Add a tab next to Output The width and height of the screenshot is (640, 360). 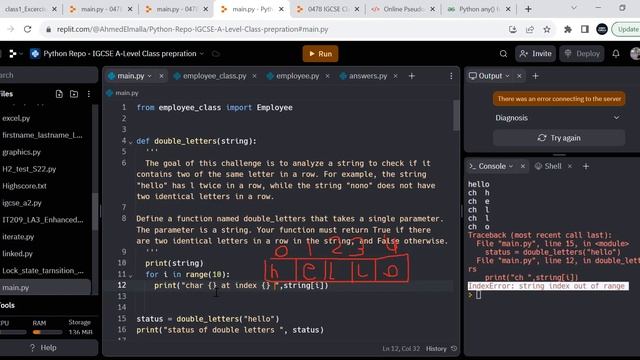pyautogui.click(x=536, y=76)
